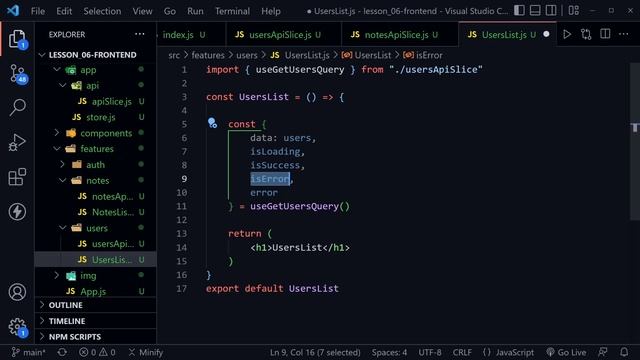This screenshot has height=360, width=640.
Task: Split the editor right icon
Action: tap(605, 35)
